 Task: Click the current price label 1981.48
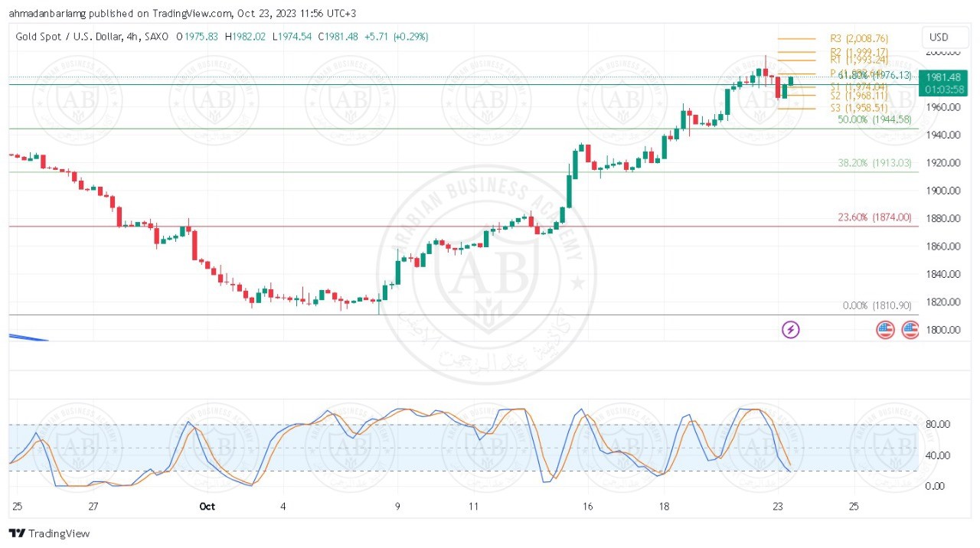[x=942, y=77]
